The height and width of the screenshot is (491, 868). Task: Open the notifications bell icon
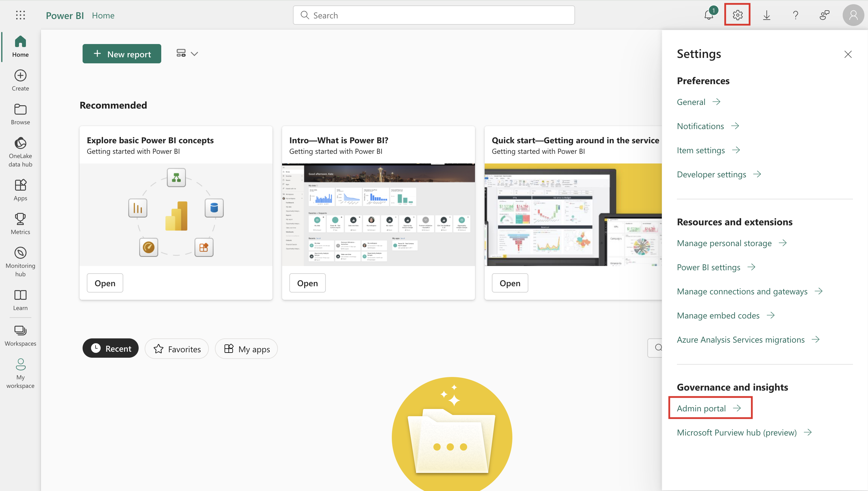click(709, 15)
